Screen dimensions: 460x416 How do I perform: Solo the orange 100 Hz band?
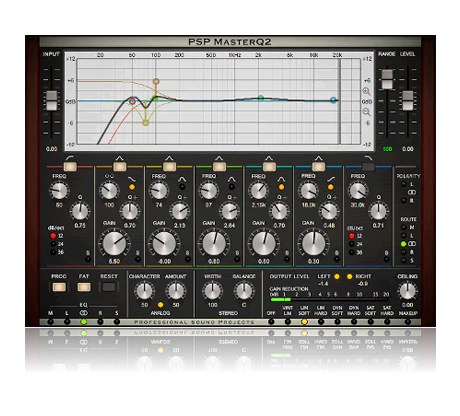point(138,259)
